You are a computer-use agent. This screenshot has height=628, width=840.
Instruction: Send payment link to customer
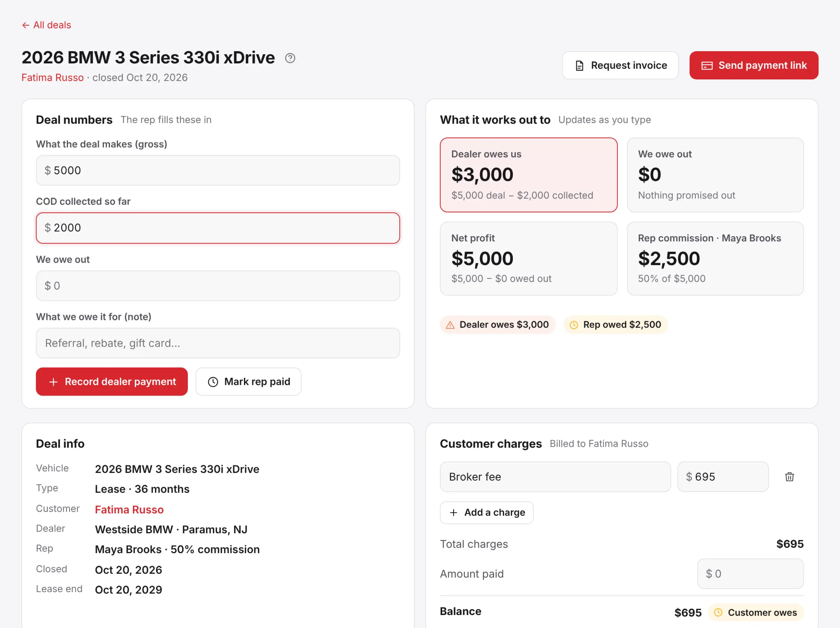point(754,65)
